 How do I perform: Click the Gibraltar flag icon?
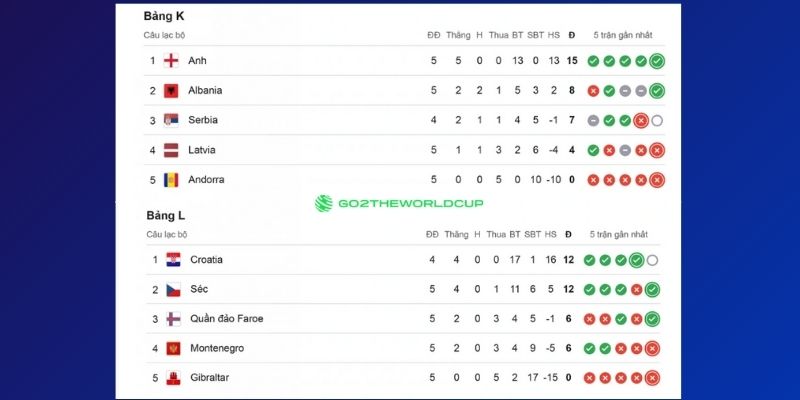(173, 378)
